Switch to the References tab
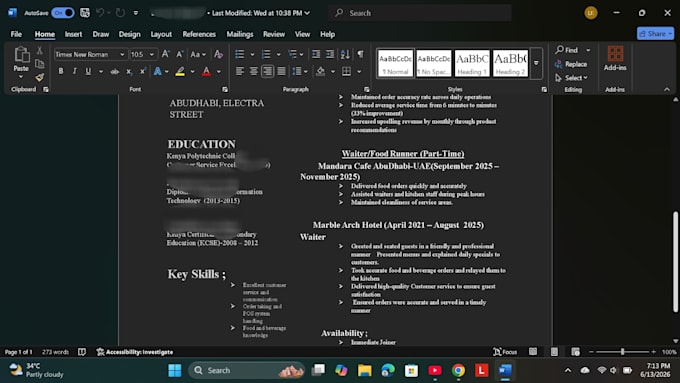This screenshot has height=383, width=680. click(199, 34)
